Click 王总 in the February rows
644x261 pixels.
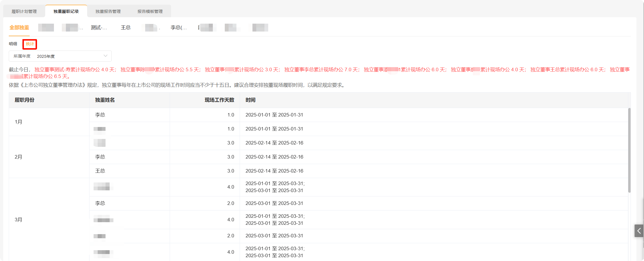100,171
